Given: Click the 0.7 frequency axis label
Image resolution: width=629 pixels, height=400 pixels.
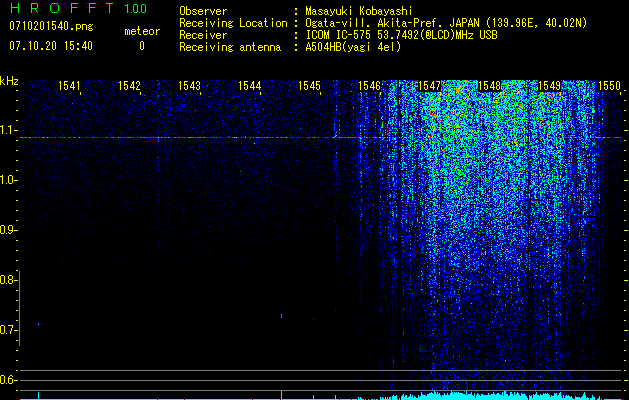Looking at the screenshot, I should tap(8, 330).
